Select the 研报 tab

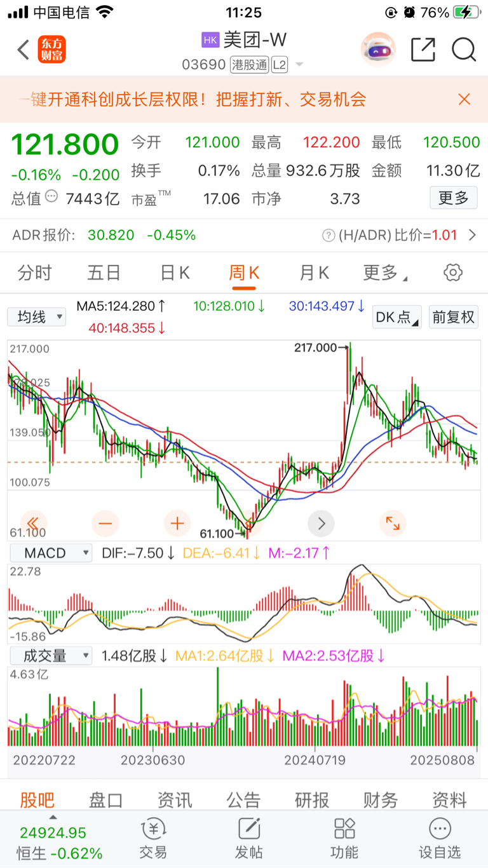312,799
